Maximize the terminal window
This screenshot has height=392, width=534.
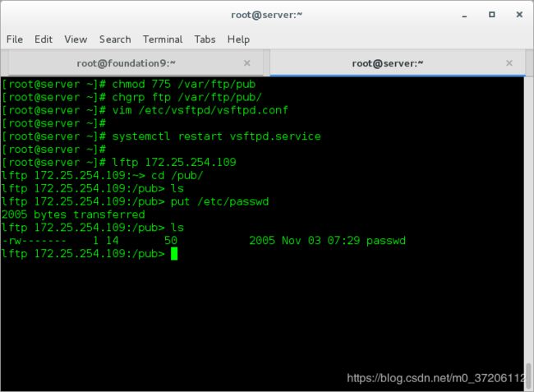point(492,15)
